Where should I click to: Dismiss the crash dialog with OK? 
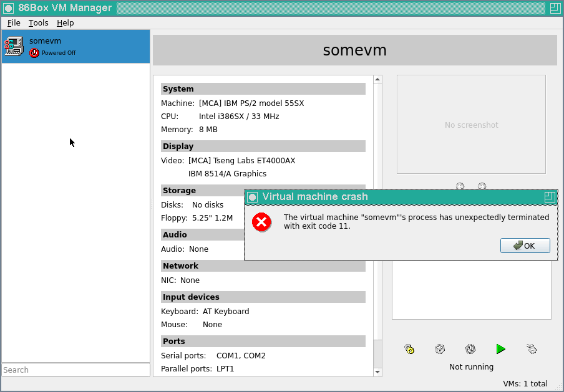pos(525,245)
